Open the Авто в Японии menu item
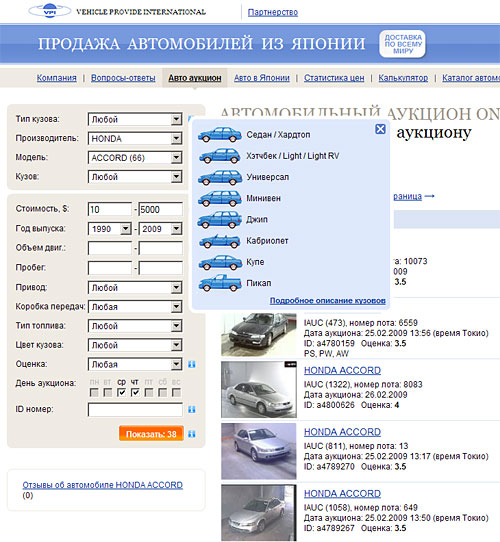The width and height of the screenshot is (500, 542). [x=262, y=78]
